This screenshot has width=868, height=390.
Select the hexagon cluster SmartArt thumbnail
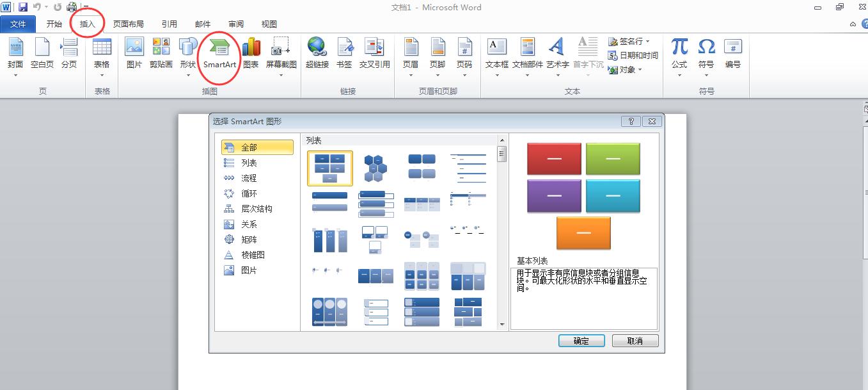pos(375,168)
